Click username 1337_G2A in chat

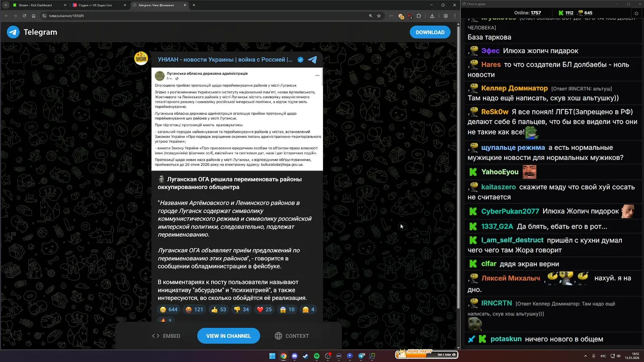[x=497, y=226]
